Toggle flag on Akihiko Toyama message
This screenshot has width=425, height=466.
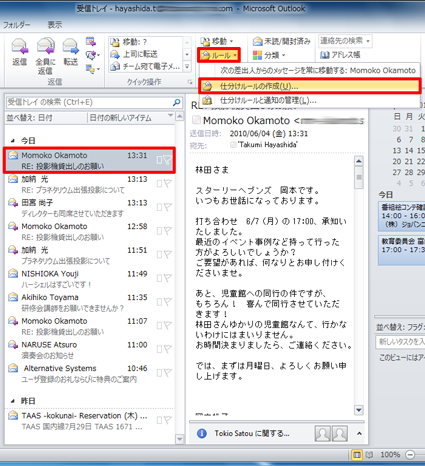tap(168, 302)
